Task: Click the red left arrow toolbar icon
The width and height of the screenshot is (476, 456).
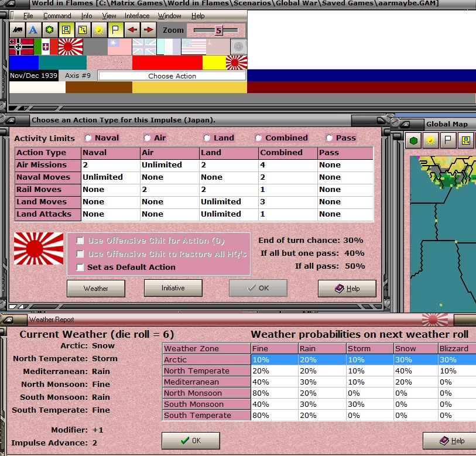Action: pyautogui.click(x=132, y=30)
